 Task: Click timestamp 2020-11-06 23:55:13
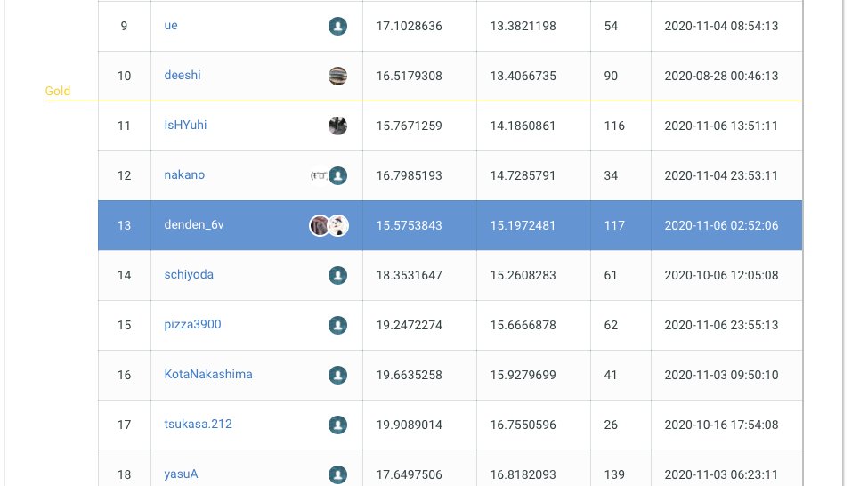pos(721,325)
